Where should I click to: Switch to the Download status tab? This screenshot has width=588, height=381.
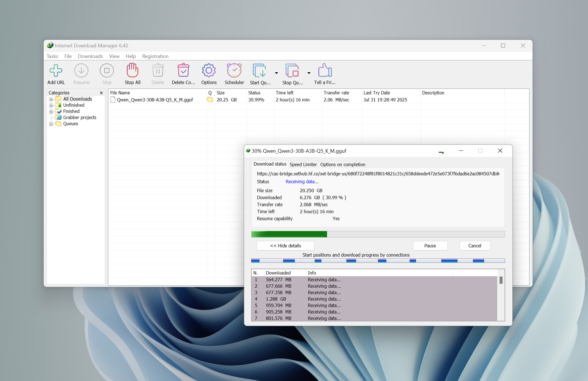pos(270,164)
